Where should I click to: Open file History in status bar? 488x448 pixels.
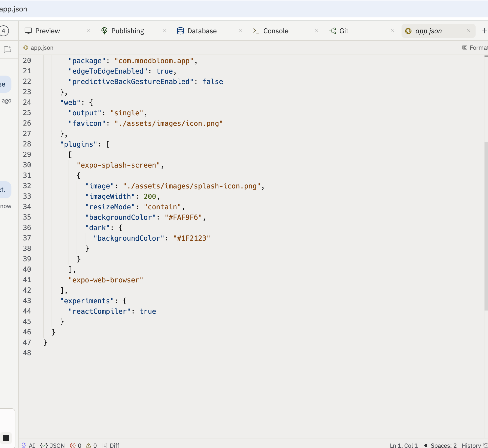coord(475,445)
